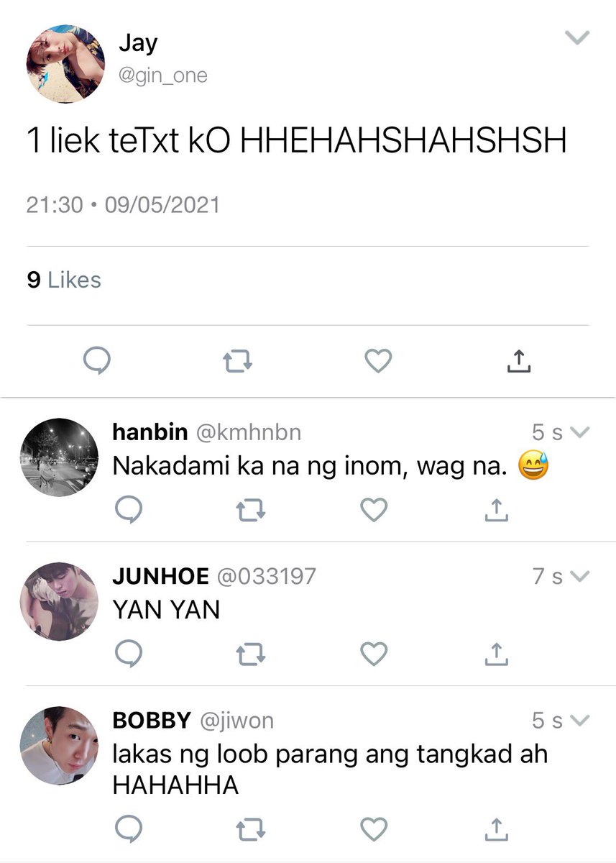Retweet hanbin's reply
The height and width of the screenshot is (863, 616).
[x=251, y=511]
